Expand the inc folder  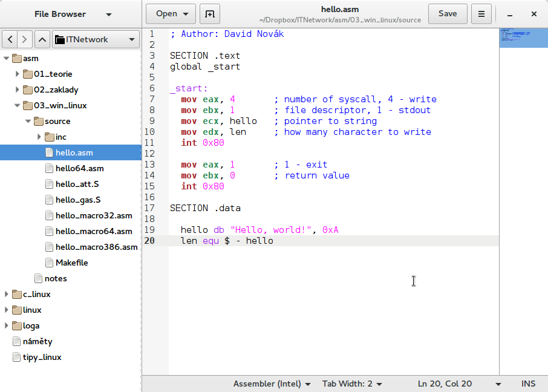click(x=39, y=137)
